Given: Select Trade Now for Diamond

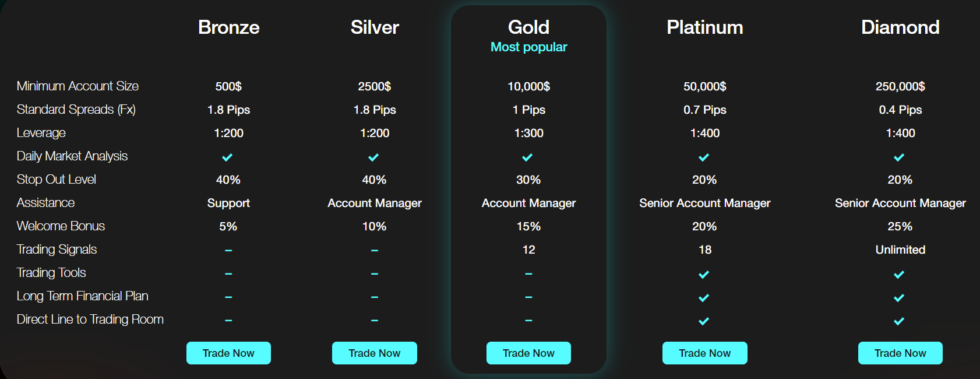Looking at the screenshot, I should coord(900,353).
